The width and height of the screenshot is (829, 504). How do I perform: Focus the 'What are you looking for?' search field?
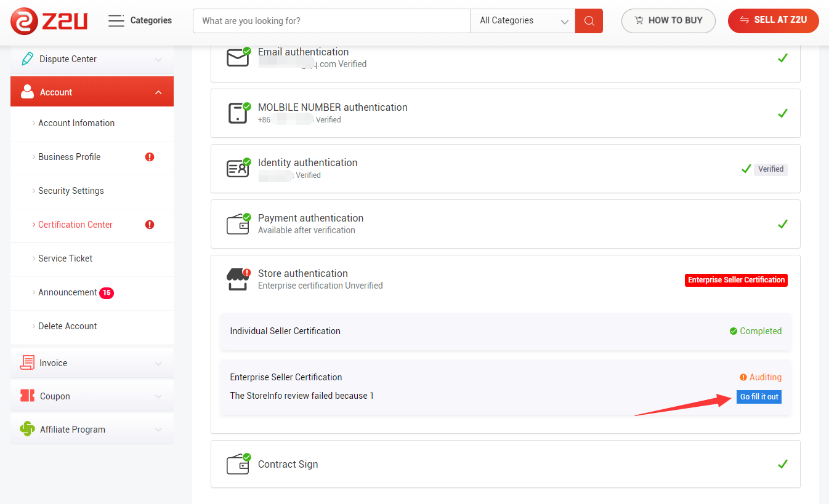[x=331, y=21]
